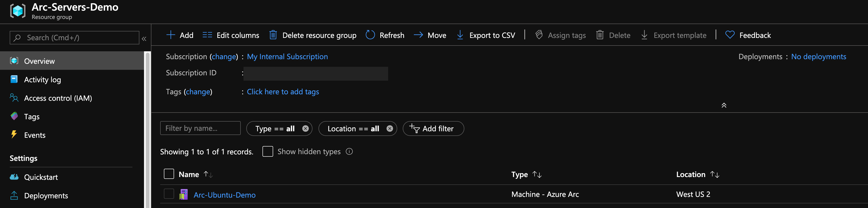Click the hidden types info icon

tap(349, 151)
